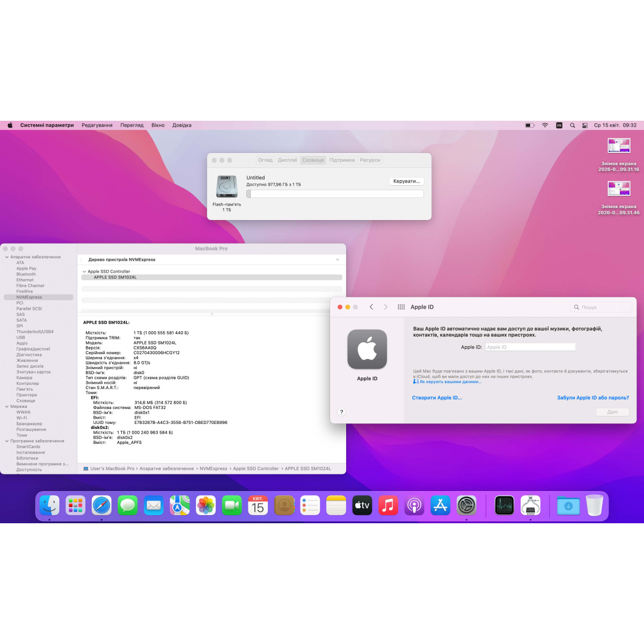This screenshot has height=644, width=644.
Task: Click the Далі button
Action: coord(612,412)
